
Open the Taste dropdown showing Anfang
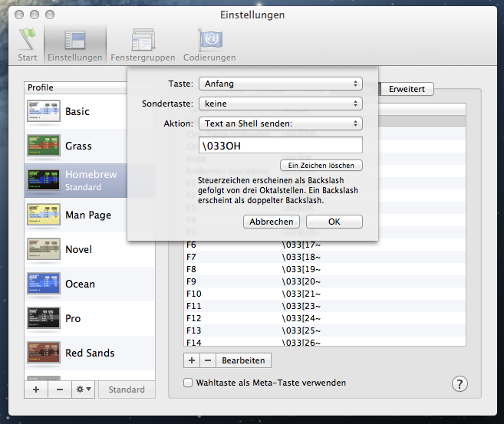tap(281, 84)
